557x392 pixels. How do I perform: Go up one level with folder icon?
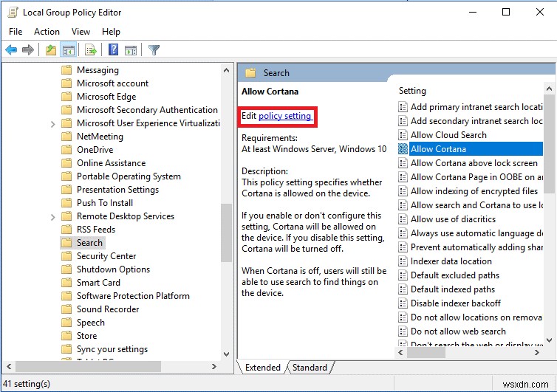(x=51, y=50)
